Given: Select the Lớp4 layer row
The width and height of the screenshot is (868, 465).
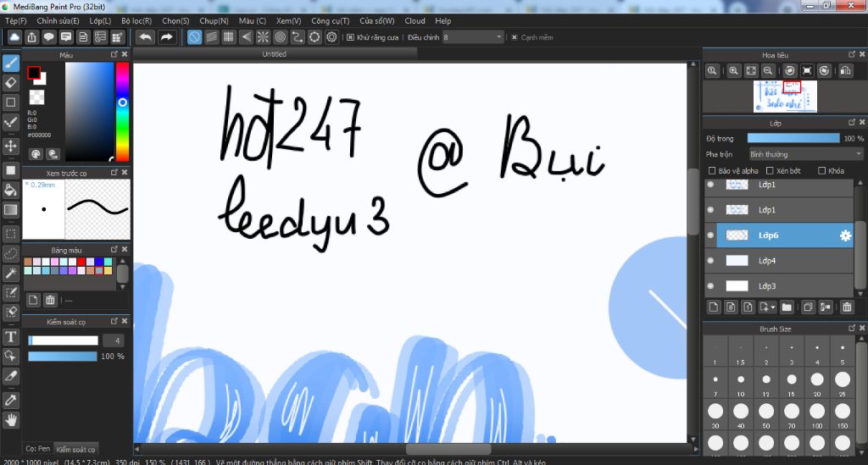Looking at the screenshot, I should (784, 260).
